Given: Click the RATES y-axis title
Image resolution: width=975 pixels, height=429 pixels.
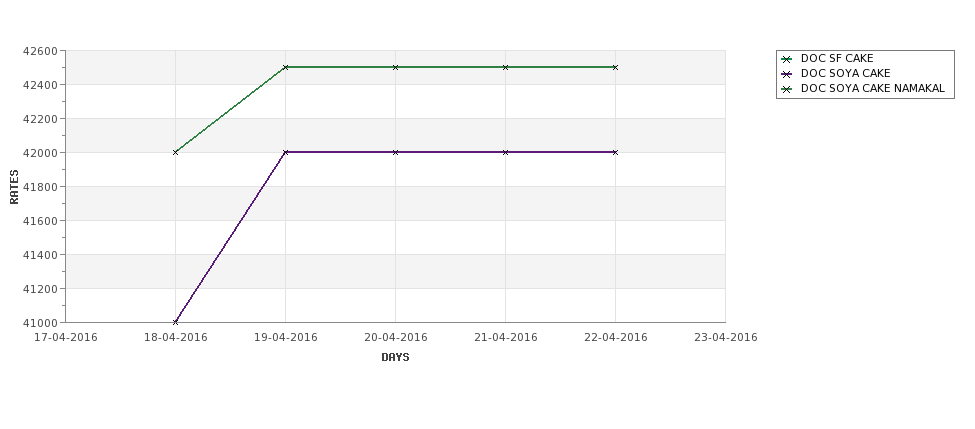Looking at the screenshot, I should tap(14, 187).
